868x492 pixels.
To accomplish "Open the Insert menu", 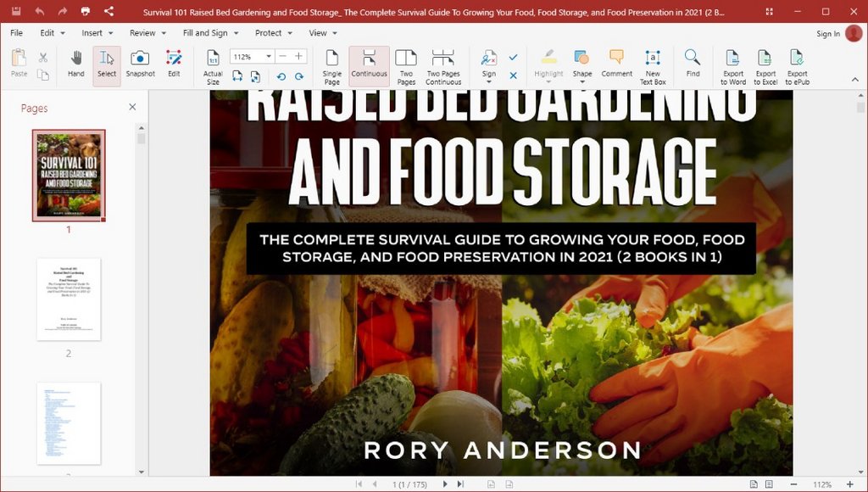I will 97,33.
